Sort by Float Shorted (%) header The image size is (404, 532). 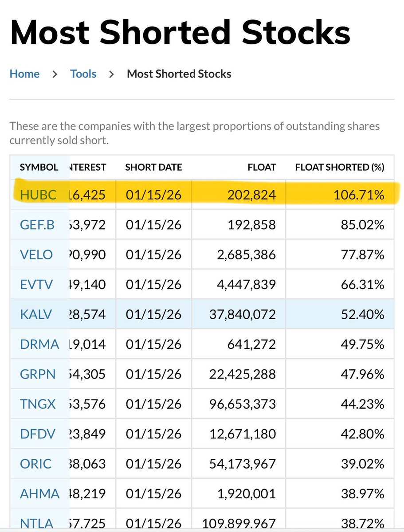340,168
